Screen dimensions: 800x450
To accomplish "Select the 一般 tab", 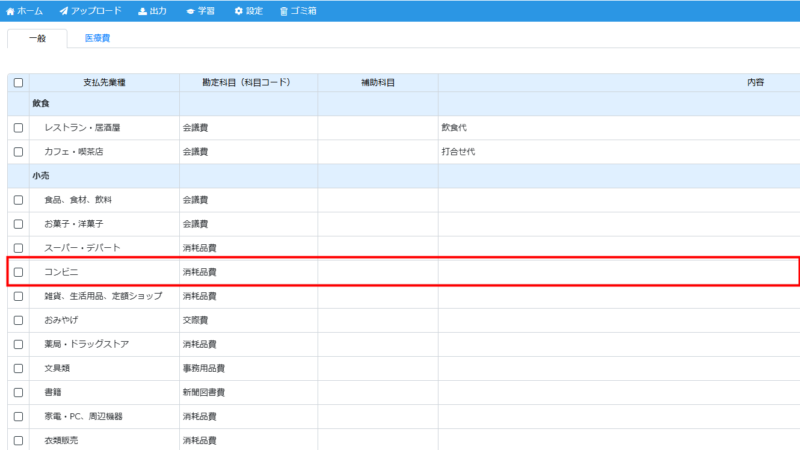I will point(37,38).
